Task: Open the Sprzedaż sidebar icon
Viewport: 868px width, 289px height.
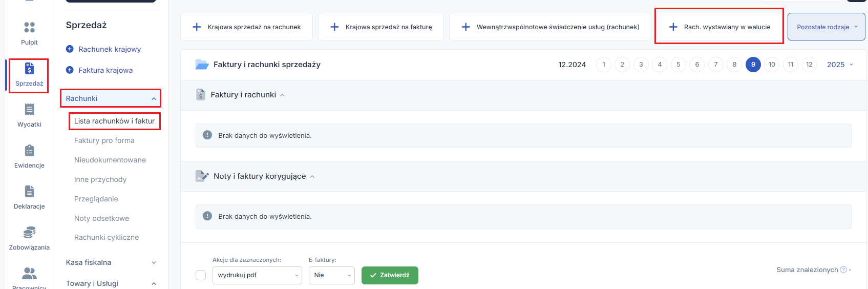Action: click(29, 68)
